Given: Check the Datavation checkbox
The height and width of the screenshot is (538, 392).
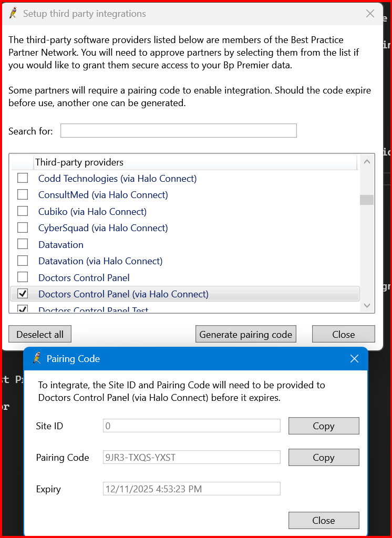Looking at the screenshot, I should coord(23,244).
